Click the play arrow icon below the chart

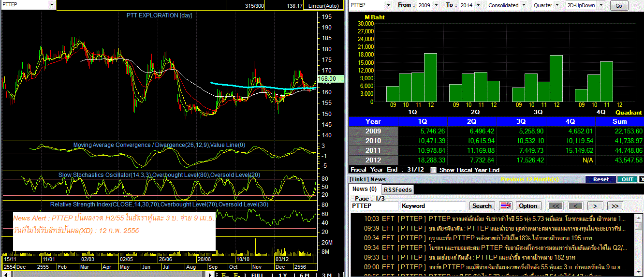click(x=209, y=275)
